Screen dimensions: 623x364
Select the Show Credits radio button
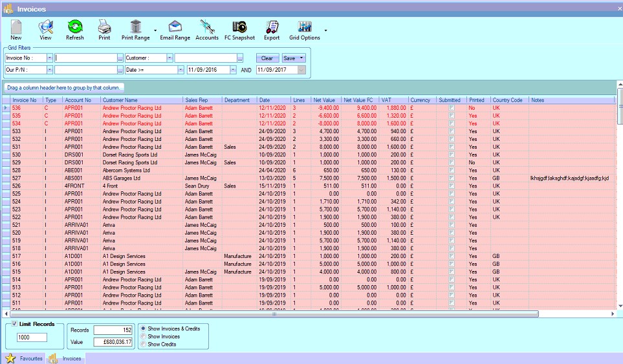144,344
